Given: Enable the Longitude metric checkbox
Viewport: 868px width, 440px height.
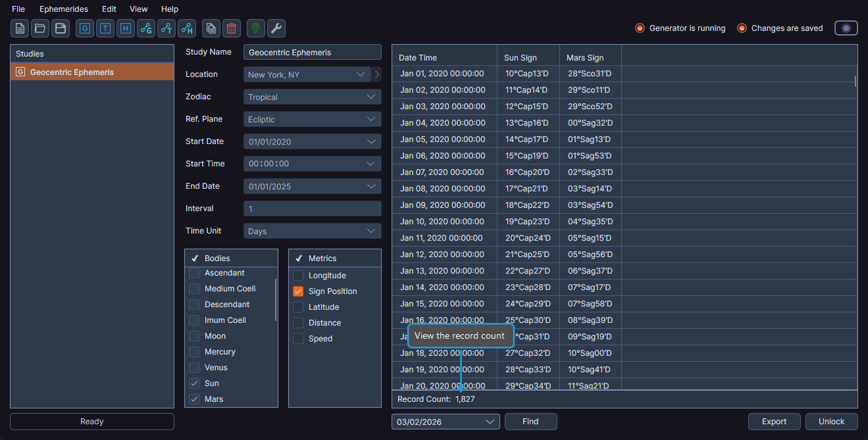Looking at the screenshot, I should click(298, 275).
